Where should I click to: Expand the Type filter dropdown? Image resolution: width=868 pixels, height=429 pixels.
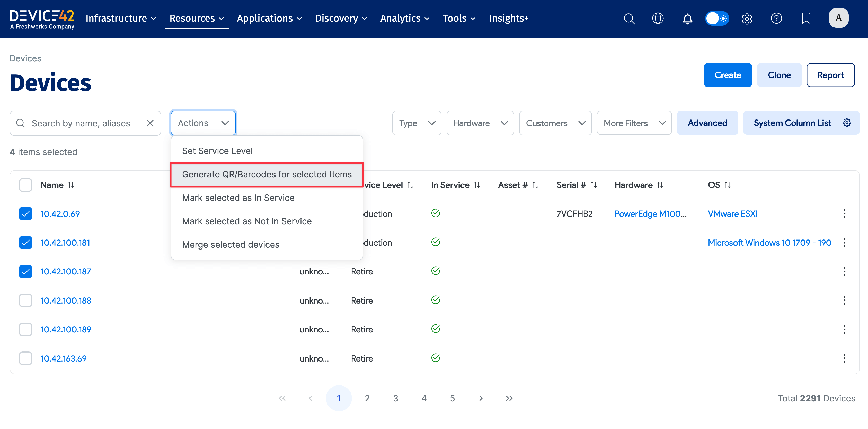click(x=417, y=123)
